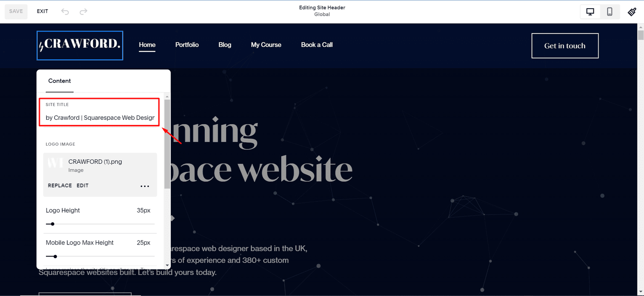Click the undo arrow icon
Viewport: 644px width, 296px height.
(x=65, y=11)
